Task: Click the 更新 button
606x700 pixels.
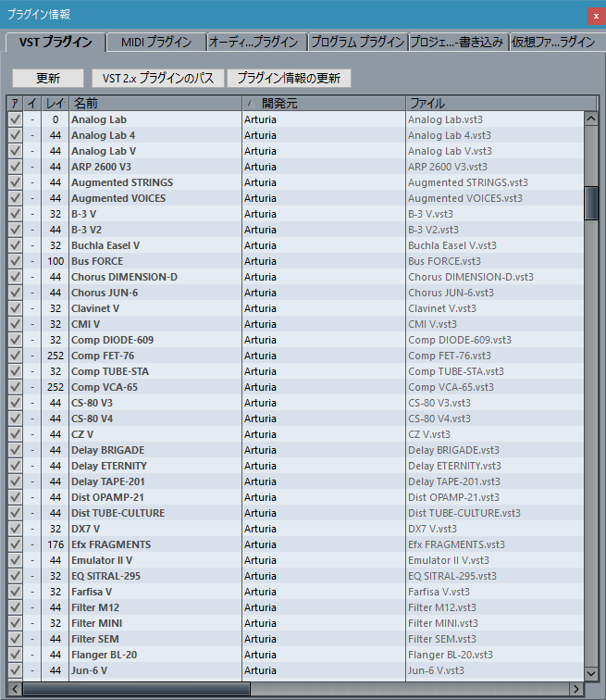Action: click(x=48, y=78)
